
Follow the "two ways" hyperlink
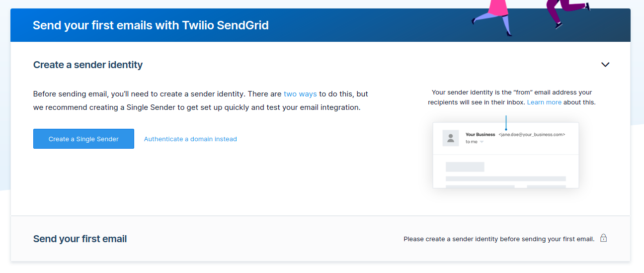click(300, 94)
